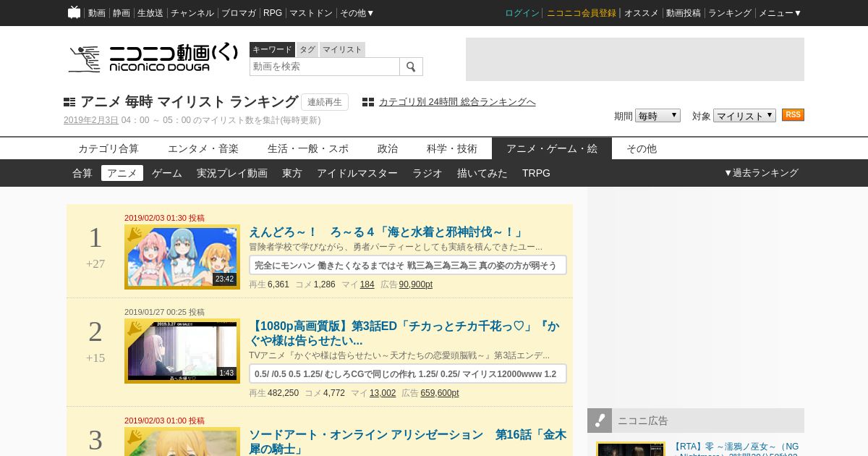Image resolution: width=868 pixels, height=456 pixels.
Task: Click the 2019年2月3日 date link
Action: coord(91,120)
